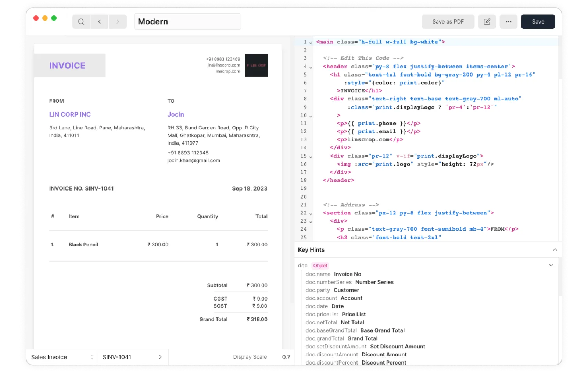Fold the code at line 4 header
588x373 pixels.
pos(311,67)
